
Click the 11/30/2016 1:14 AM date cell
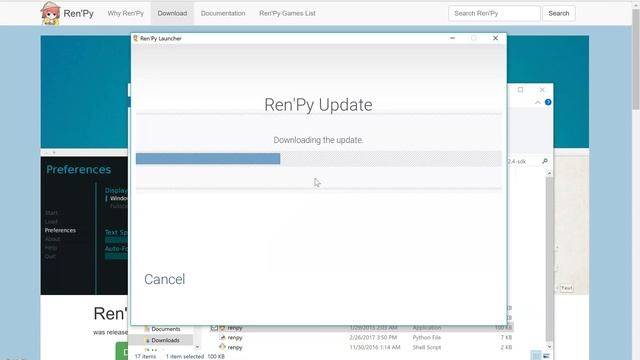pos(375,347)
